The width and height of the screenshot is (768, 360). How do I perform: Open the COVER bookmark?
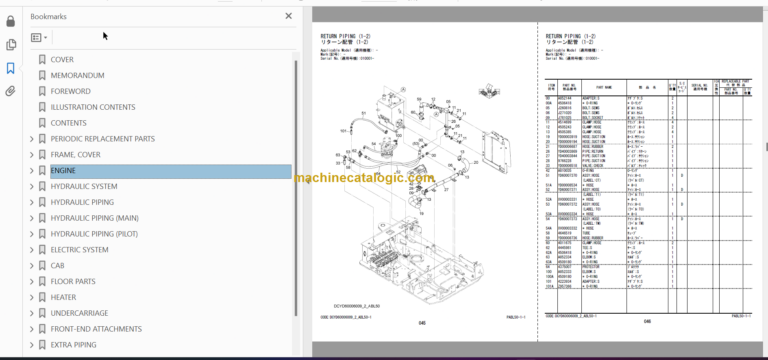point(62,60)
